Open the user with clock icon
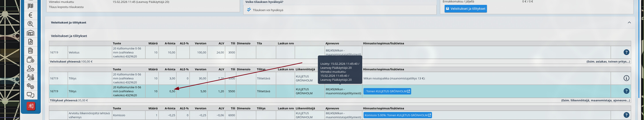 pyautogui.click(x=31, y=68)
